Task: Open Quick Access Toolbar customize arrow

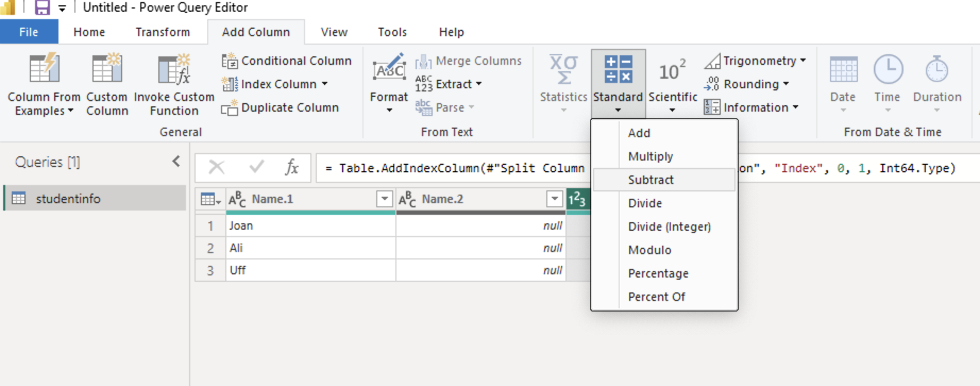Action: point(62,8)
